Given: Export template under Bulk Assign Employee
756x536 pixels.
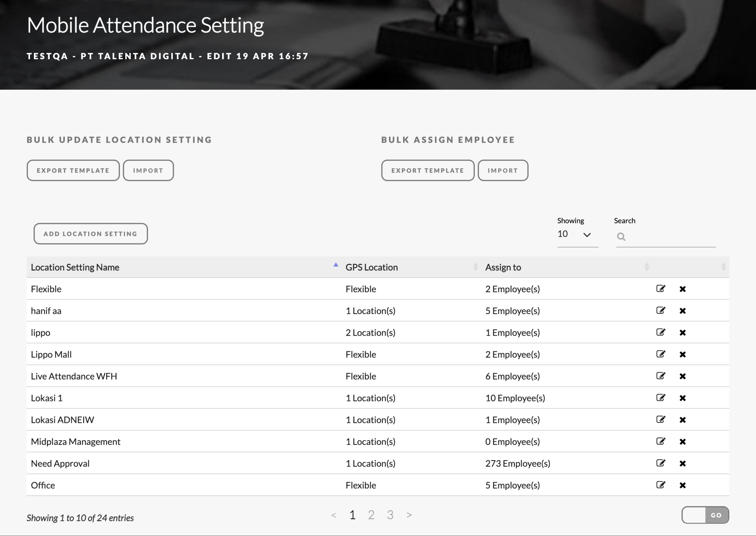Looking at the screenshot, I should coord(428,171).
